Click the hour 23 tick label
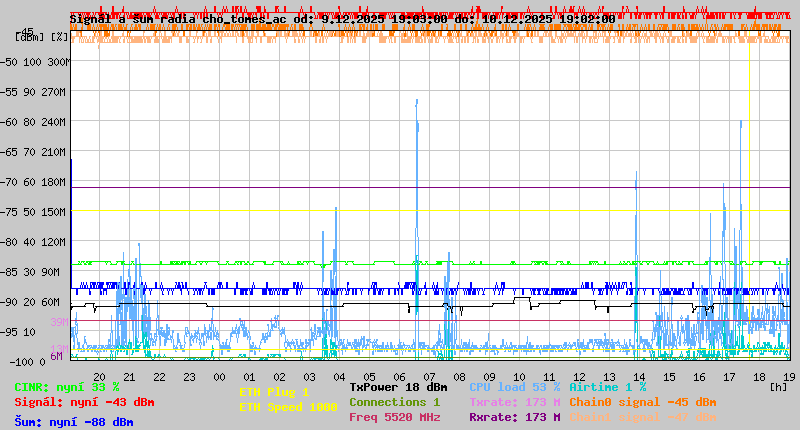800x430 pixels. coord(189,377)
